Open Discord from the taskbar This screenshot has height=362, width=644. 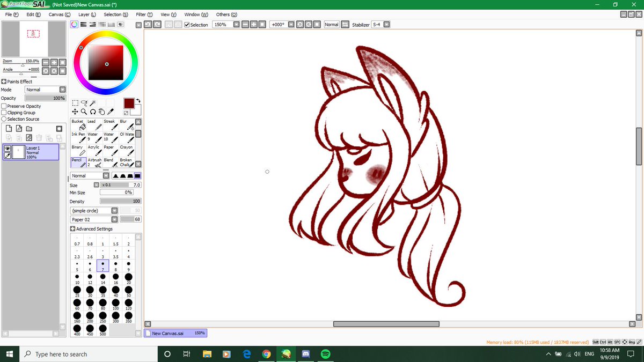click(x=306, y=354)
